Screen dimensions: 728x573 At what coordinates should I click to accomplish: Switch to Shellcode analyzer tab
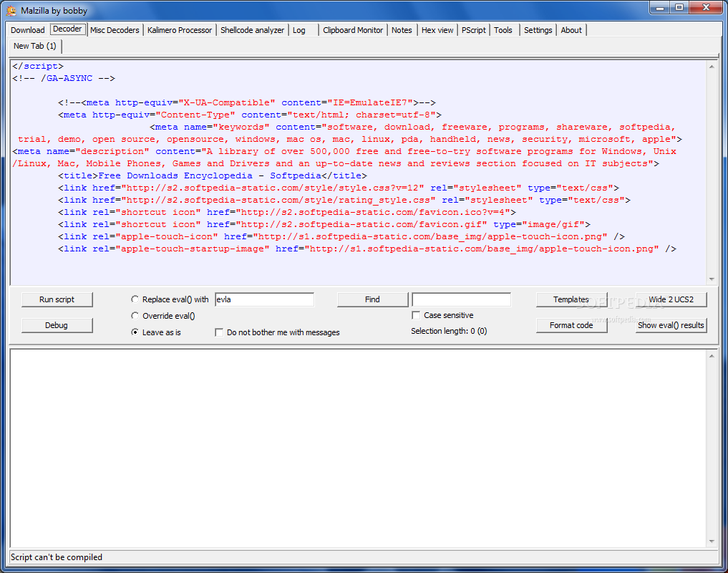click(252, 30)
